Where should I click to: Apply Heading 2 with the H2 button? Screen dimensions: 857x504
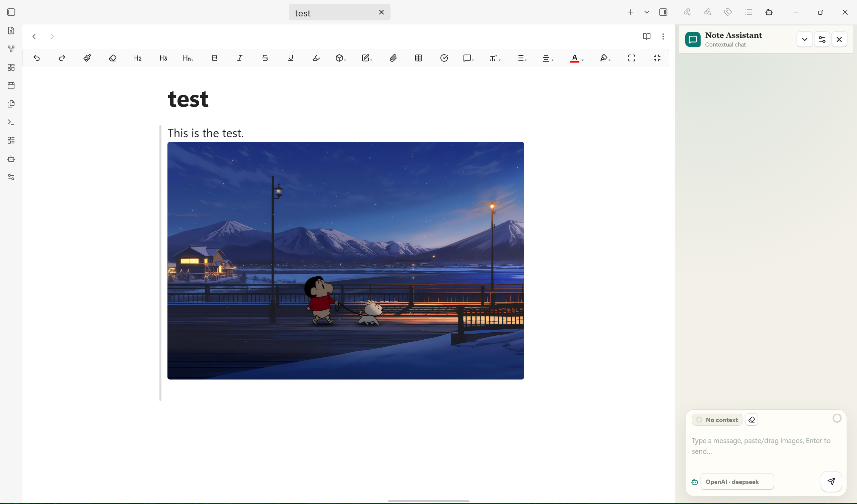pyautogui.click(x=138, y=58)
